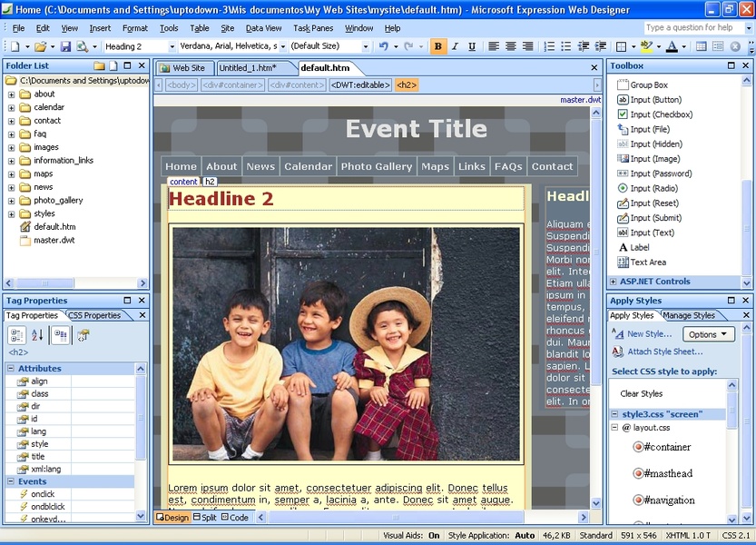Click the Input (Checkbox) toolbox item
Screen dimensions: 756x545
(661, 114)
